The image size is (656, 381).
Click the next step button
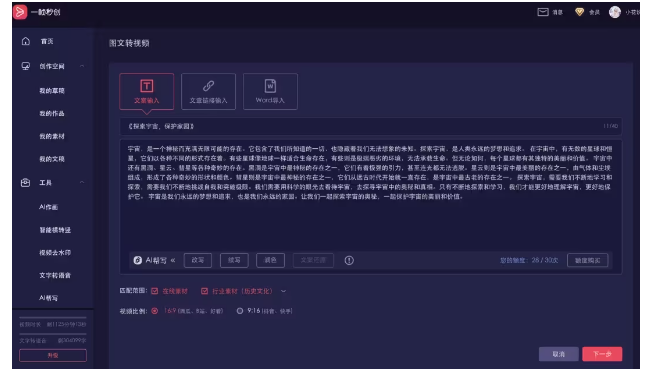pos(602,354)
